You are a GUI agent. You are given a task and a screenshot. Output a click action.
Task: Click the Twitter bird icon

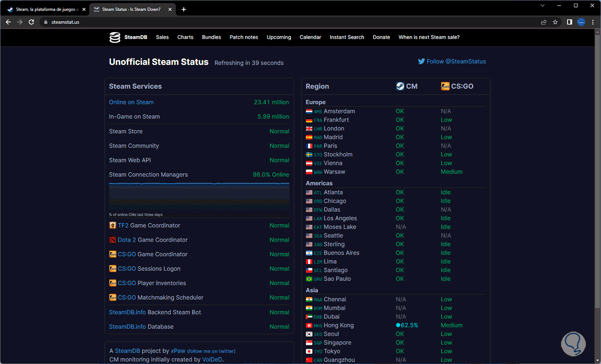click(x=421, y=62)
